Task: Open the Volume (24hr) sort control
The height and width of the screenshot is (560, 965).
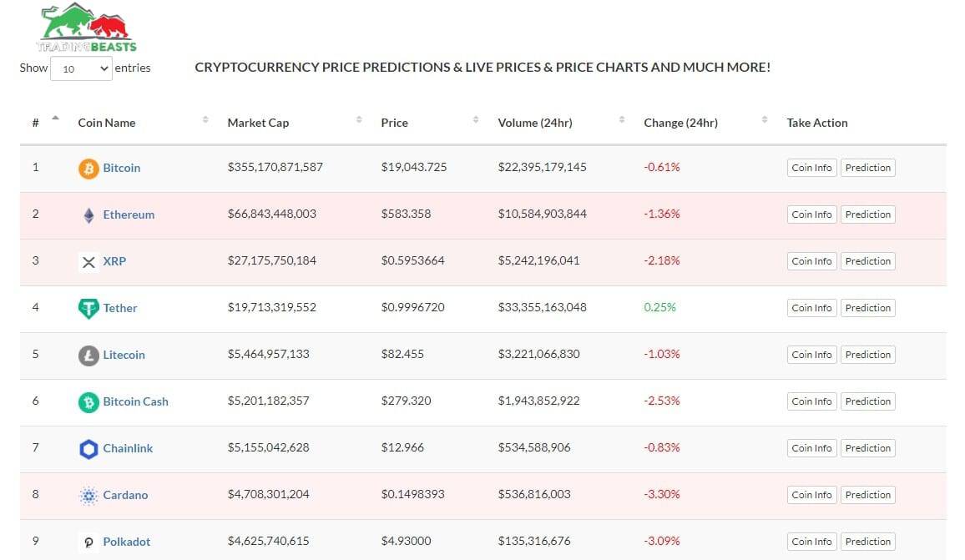Action: [621, 118]
